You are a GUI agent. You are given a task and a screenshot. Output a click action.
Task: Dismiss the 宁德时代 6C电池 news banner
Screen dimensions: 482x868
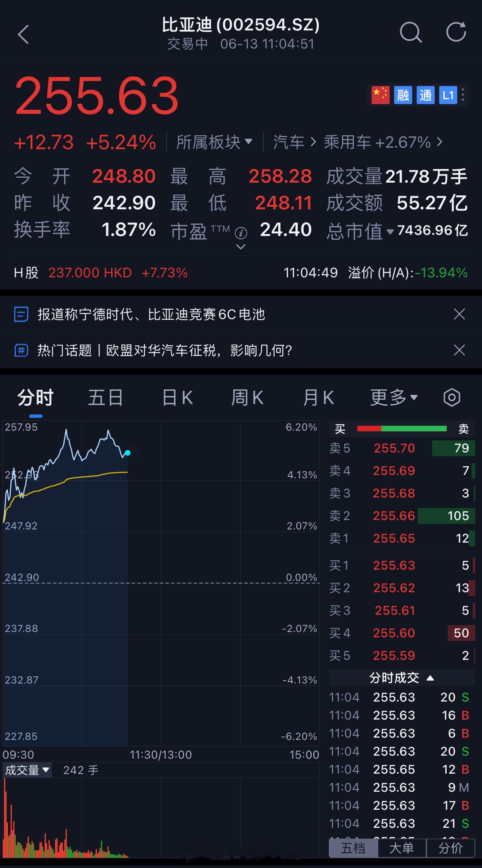(x=459, y=314)
